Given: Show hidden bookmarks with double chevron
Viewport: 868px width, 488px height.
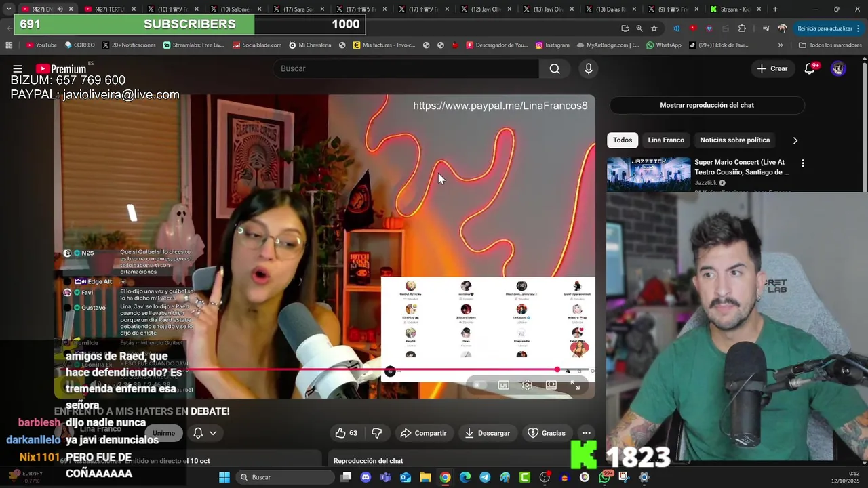Looking at the screenshot, I should 781,45.
